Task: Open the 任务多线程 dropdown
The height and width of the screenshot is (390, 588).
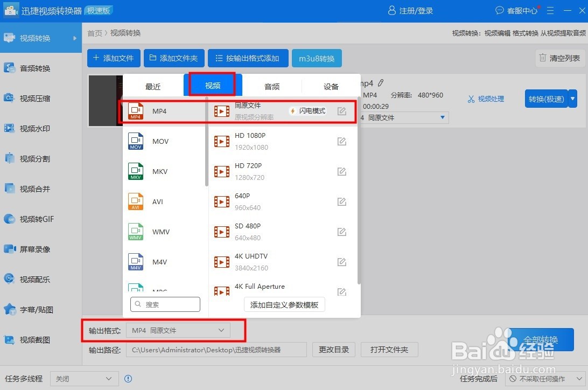Action: pos(85,379)
